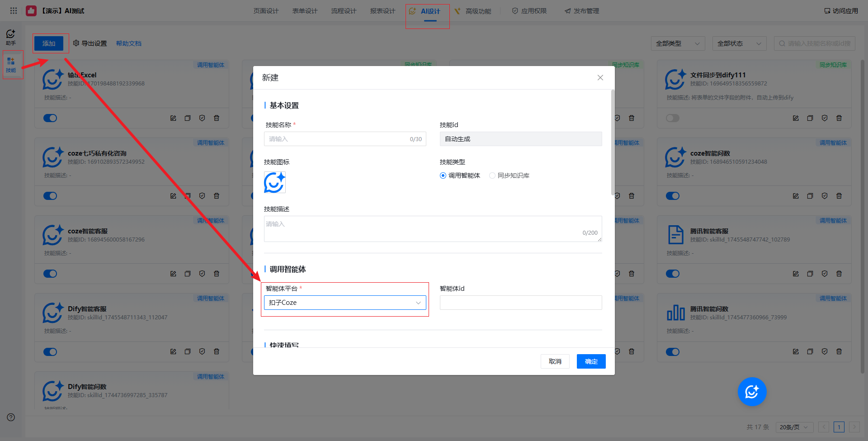
Task: Switch to the 表单设计 tab
Action: [x=305, y=11]
